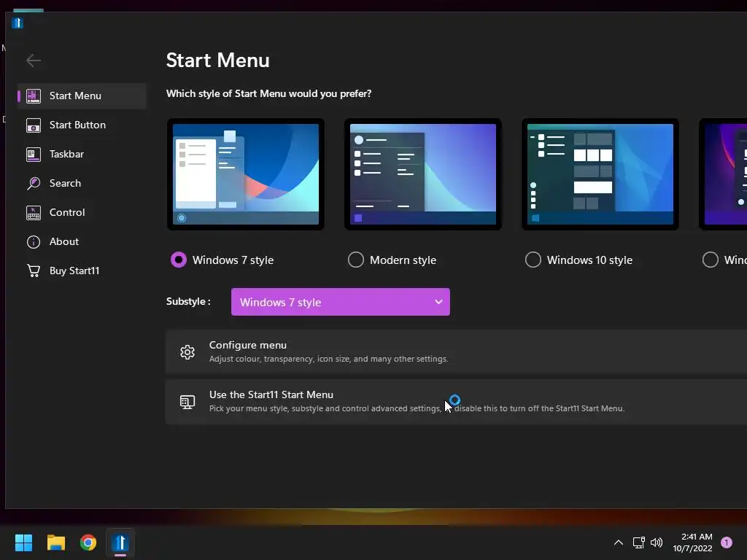Click the Configure menu row
The width and height of the screenshot is (747, 560).
tap(456, 352)
